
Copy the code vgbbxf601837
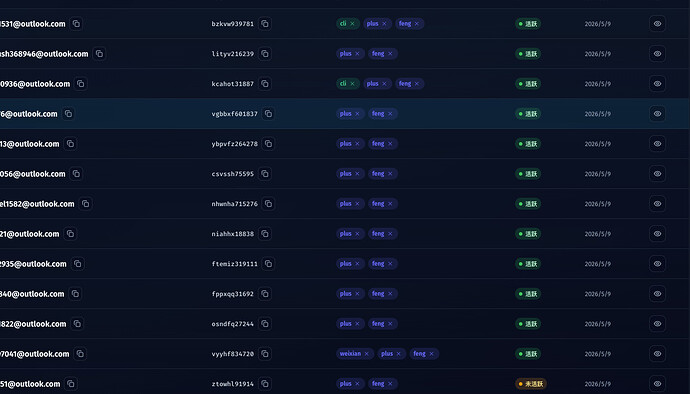pos(268,114)
